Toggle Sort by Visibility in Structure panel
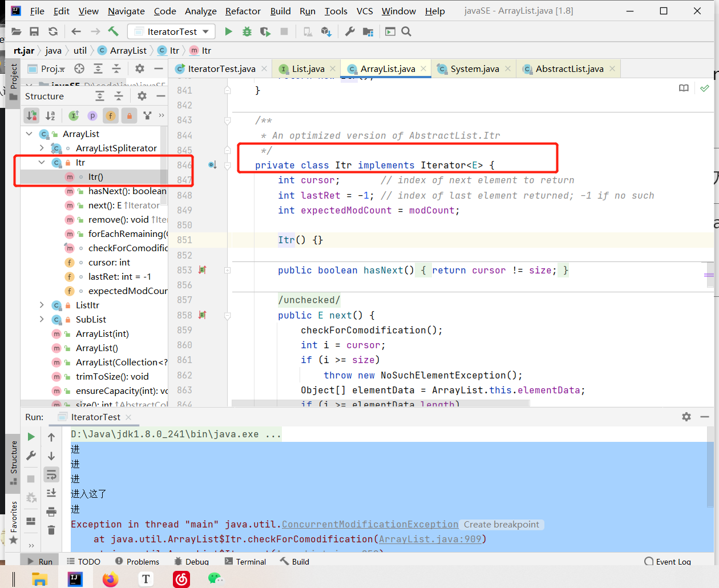 click(32, 116)
